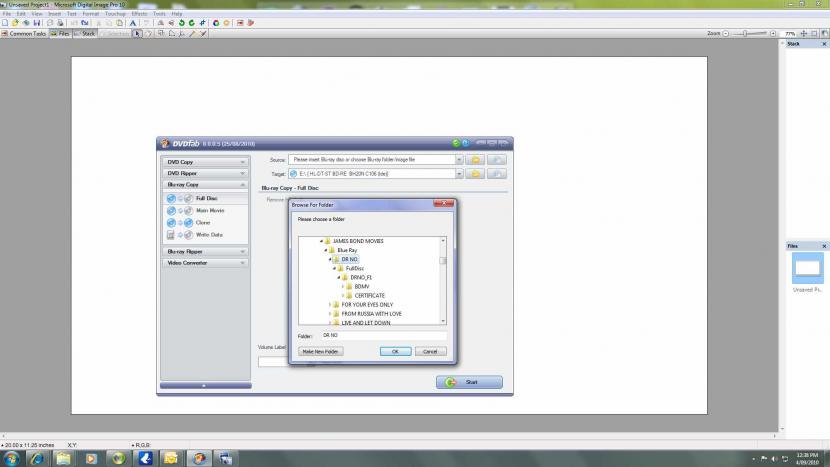The width and height of the screenshot is (830, 467).
Task: Click the Windows Start orb
Action: [x=11, y=459]
